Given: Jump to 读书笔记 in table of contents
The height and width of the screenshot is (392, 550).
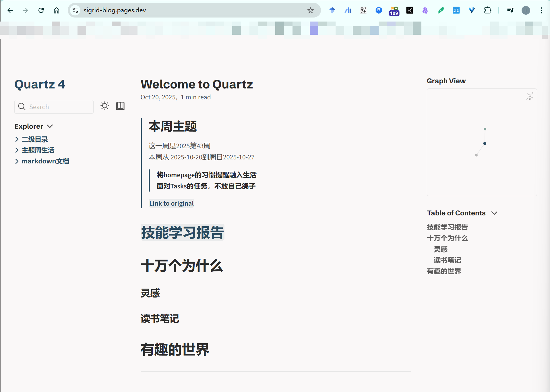Looking at the screenshot, I should [x=447, y=260].
